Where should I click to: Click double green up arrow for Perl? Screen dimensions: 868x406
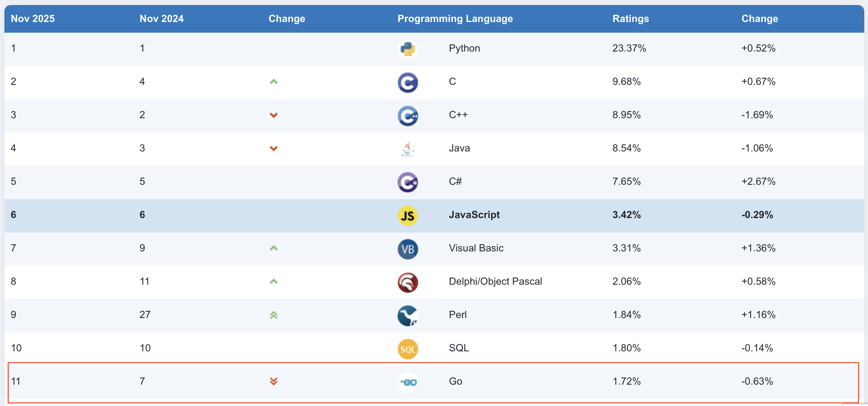click(274, 315)
